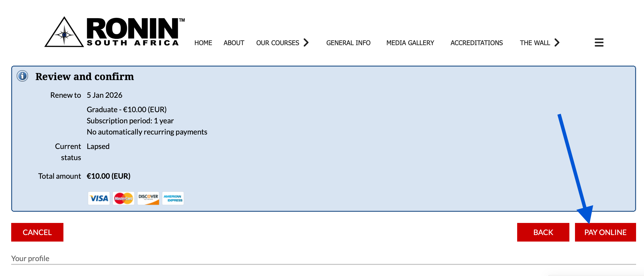Go to the About page
Image resolution: width=644 pixels, height=276 pixels.
tap(233, 43)
